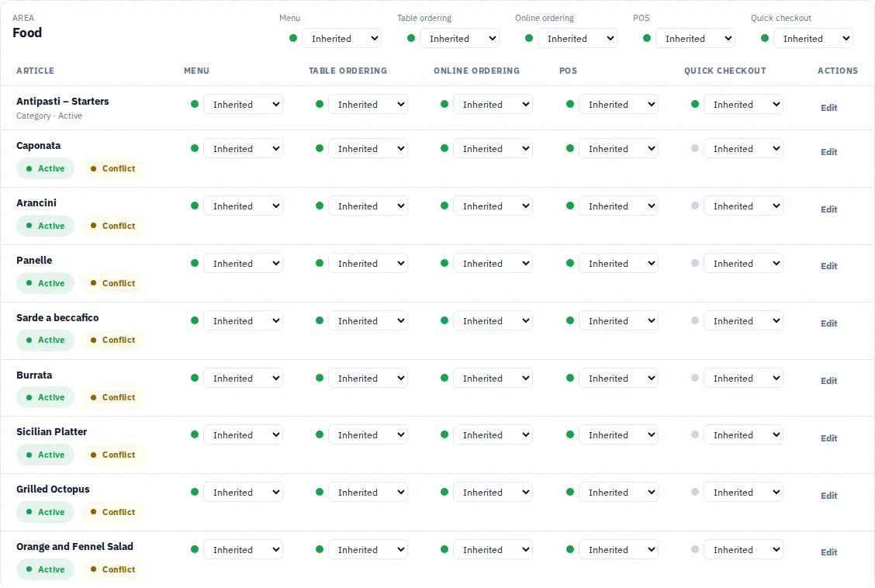Image resolution: width=875 pixels, height=588 pixels.
Task: Expand Sicilian Platter's Table Ordering dropdown
Action: [368, 435]
